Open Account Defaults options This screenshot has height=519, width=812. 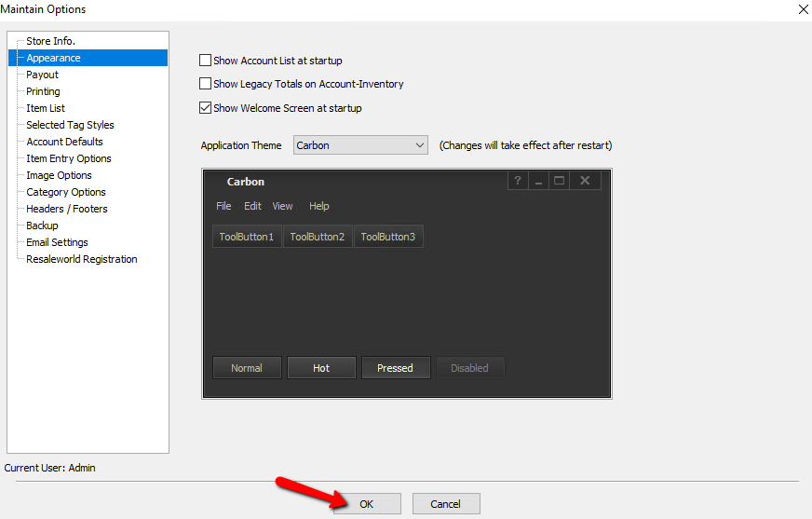click(x=65, y=142)
